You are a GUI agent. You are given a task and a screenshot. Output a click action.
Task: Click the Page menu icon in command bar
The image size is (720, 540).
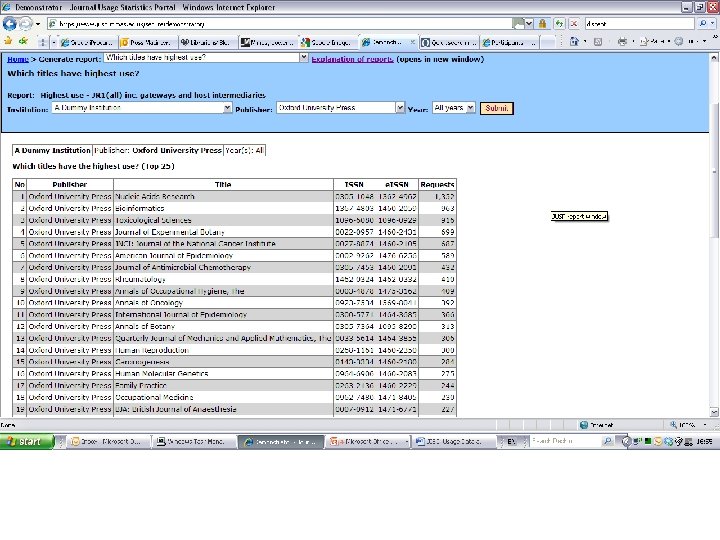644,42
